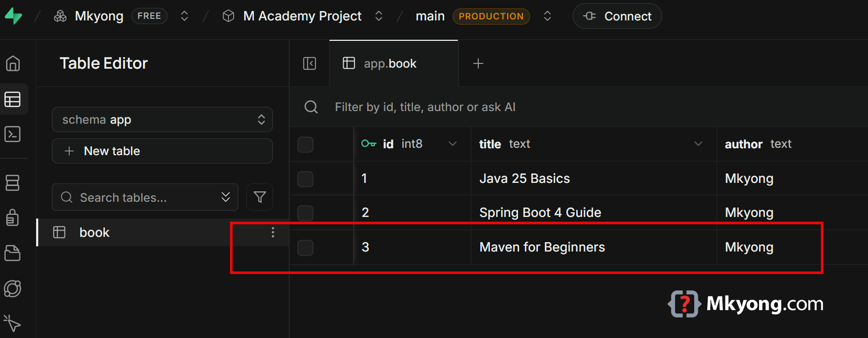The height and width of the screenshot is (338, 868).
Task: Open the book table three-dot menu
Action: point(273,232)
